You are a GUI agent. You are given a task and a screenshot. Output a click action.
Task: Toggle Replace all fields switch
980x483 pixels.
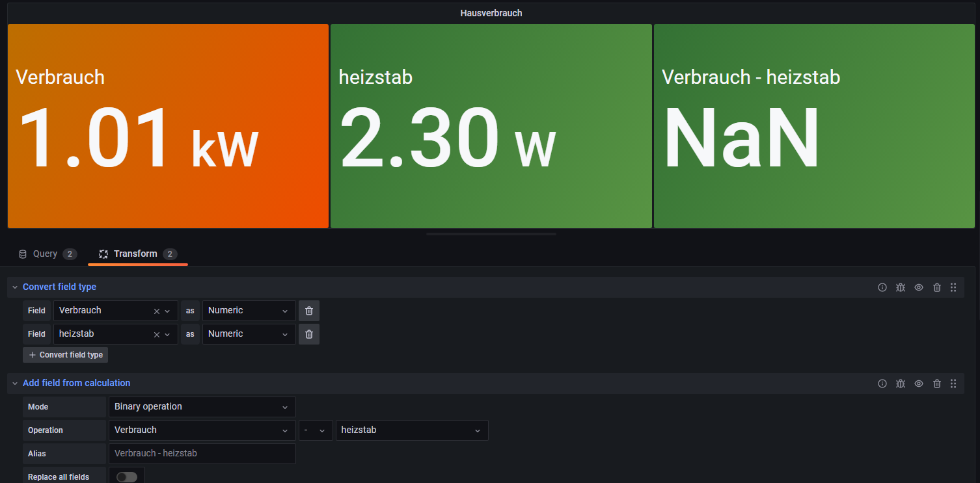pyautogui.click(x=127, y=477)
